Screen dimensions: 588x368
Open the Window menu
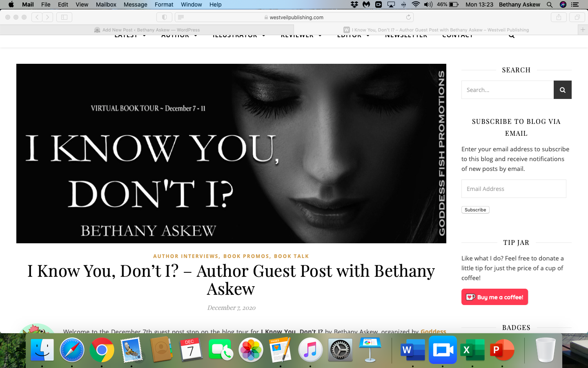191,4
